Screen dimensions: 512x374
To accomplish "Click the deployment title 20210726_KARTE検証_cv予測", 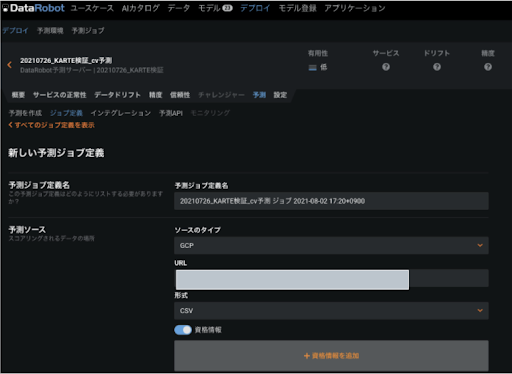I will tap(66, 60).
